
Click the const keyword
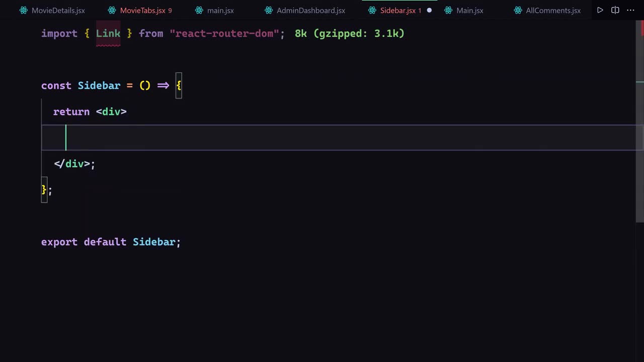(56, 85)
